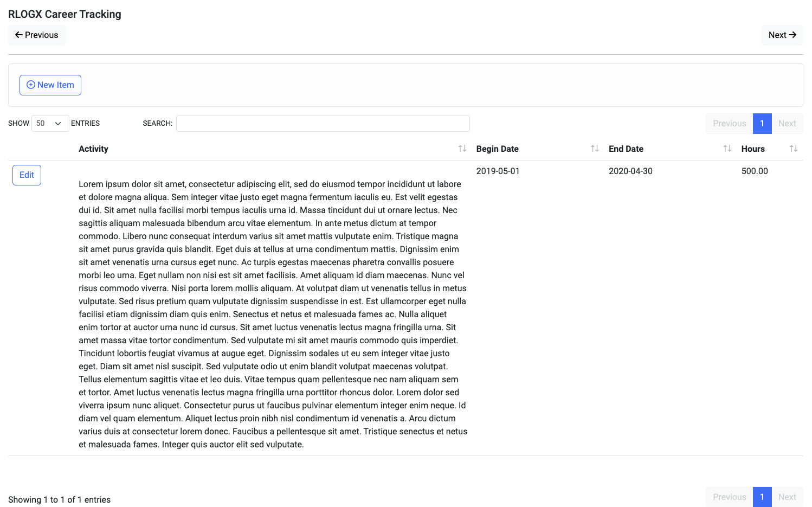The width and height of the screenshot is (812, 507).
Task: Click pagination Previous above the table header
Action: pos(729,124)
